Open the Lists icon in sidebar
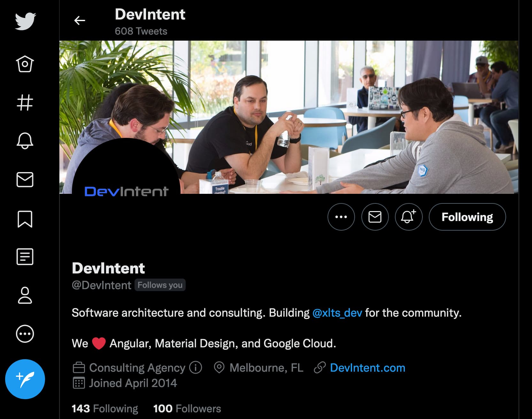 25,257
